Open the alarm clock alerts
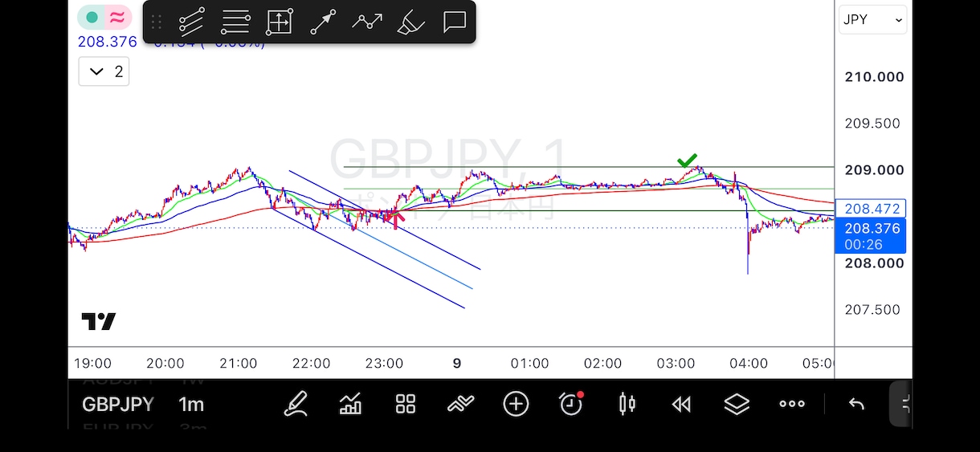 point(571,404)
